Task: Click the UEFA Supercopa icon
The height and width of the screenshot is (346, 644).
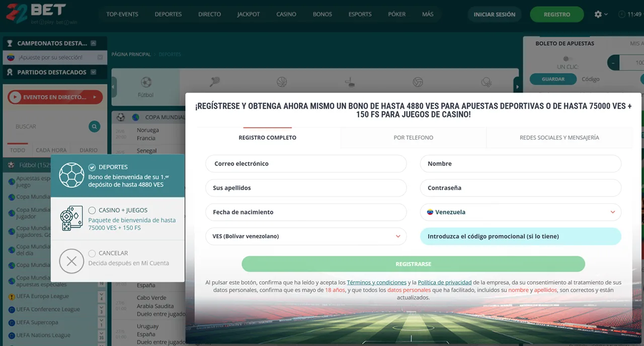Action: (12, 323)
